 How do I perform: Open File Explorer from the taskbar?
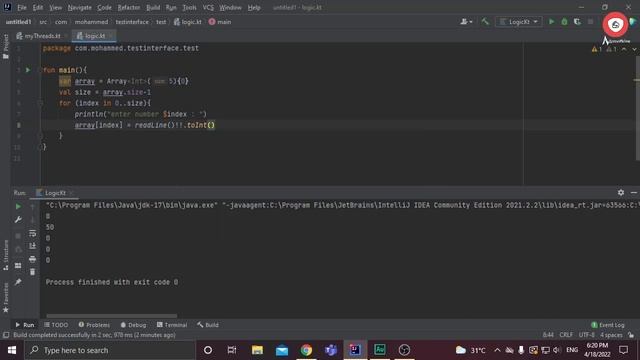click(x=257, y=350)
